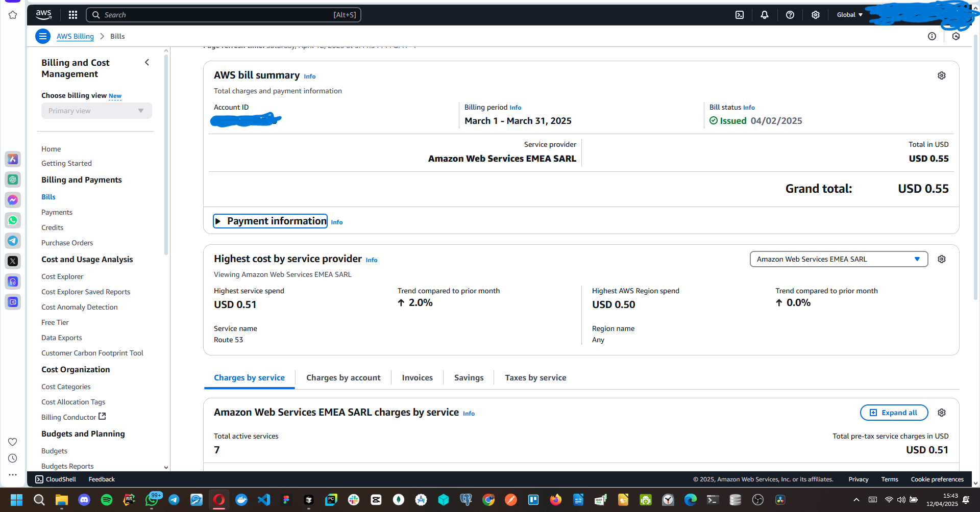This screenshot has width=980, height=512.
Task: Click the sidebar scroll down arrow
Action: point(166,467)
